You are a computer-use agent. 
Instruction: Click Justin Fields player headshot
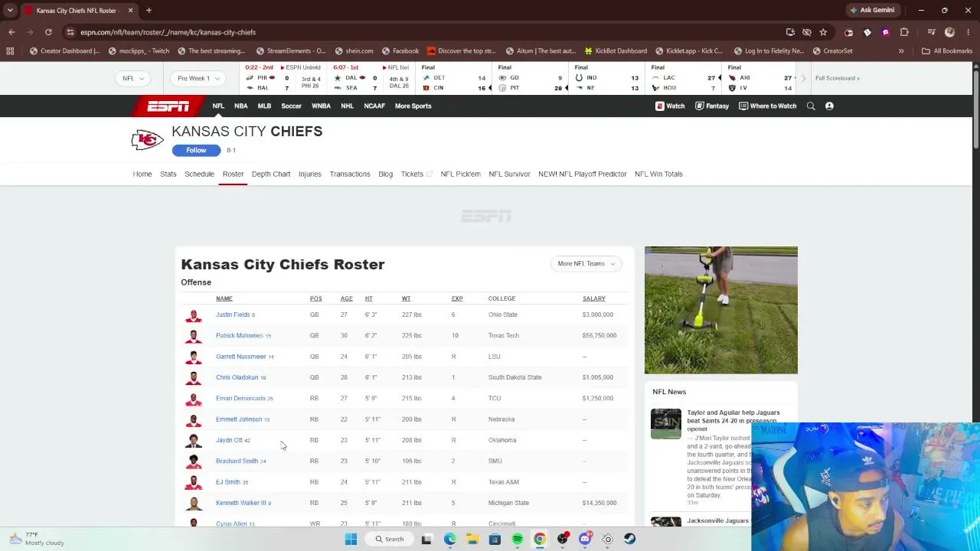click(194, 315)
